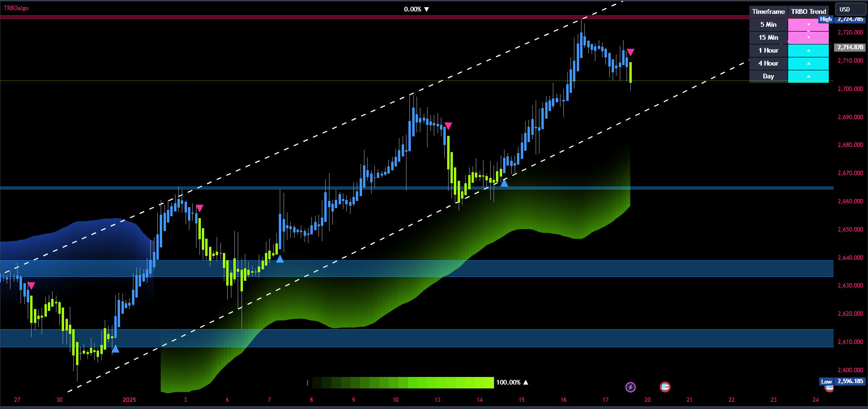868x409 pixels.
Task: Click the 2,600.000 price axis label
Action: pyautogui.click(x=850, y=370)
